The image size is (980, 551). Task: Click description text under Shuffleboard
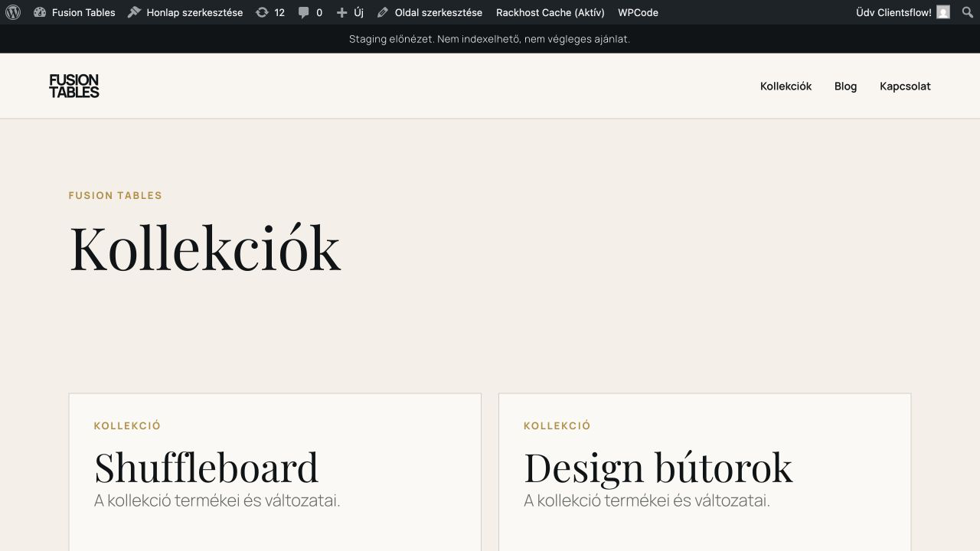[x=217, y=500]
